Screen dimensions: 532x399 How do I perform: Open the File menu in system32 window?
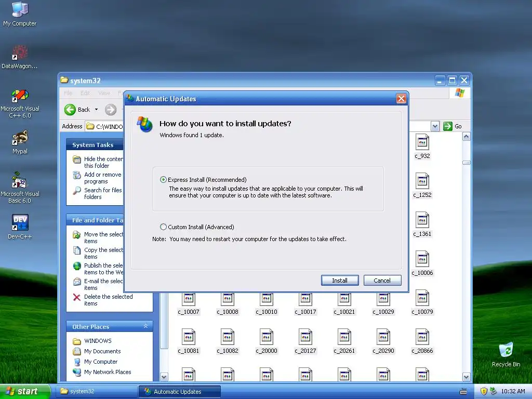(x=68, y=93)
